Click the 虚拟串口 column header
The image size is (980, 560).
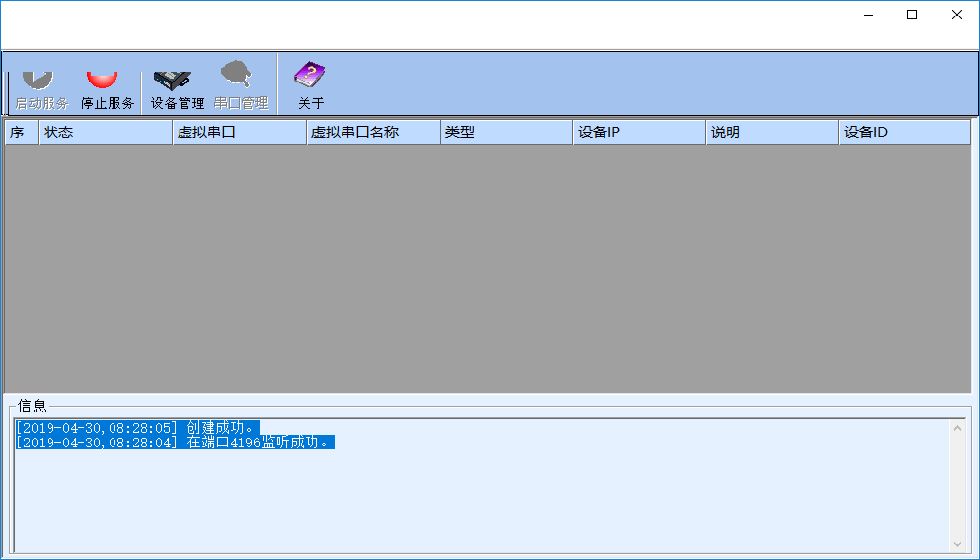pos(239,132)
